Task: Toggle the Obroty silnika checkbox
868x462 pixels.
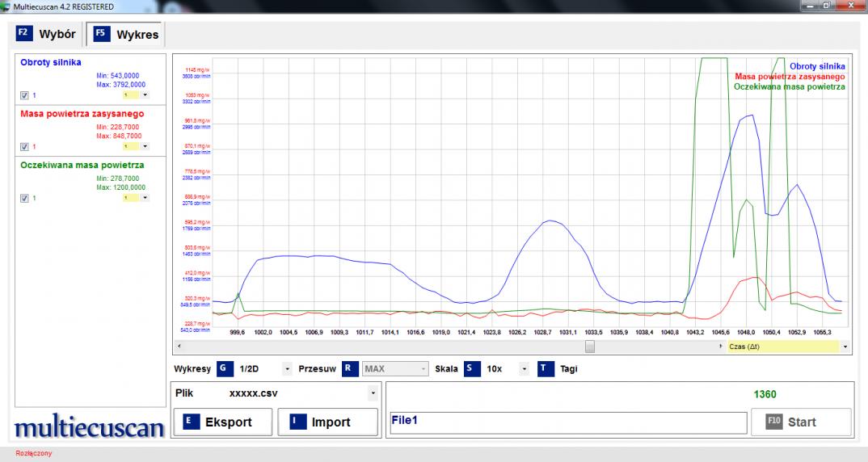Action: 24,95
